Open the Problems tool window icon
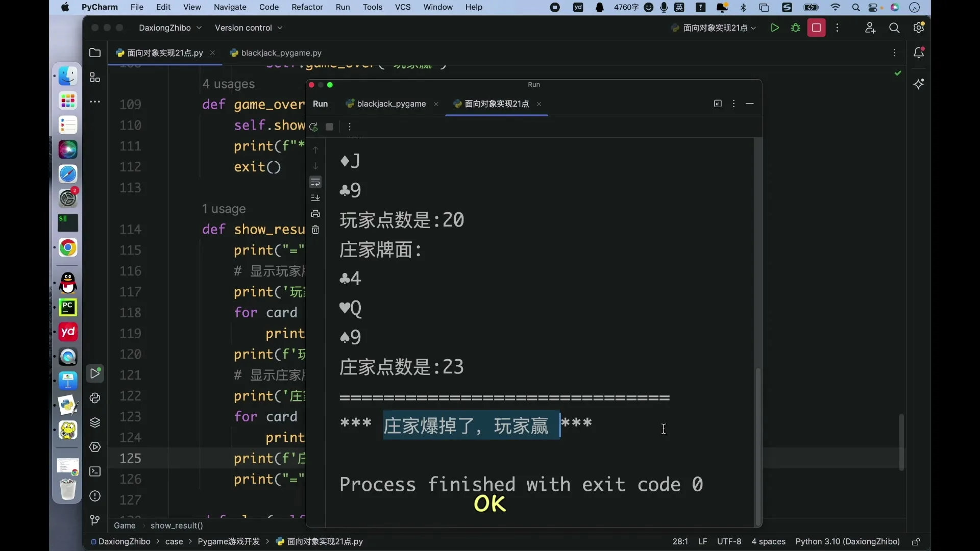Image resolution: width=980 pixels, height=551 pixels. tap(95, 496)
